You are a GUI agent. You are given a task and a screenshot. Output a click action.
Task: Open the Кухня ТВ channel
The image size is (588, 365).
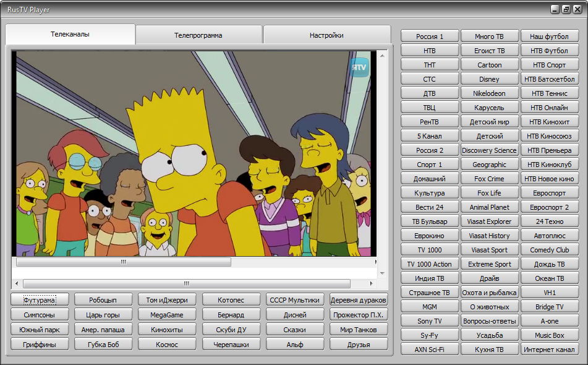coord(489,350)
